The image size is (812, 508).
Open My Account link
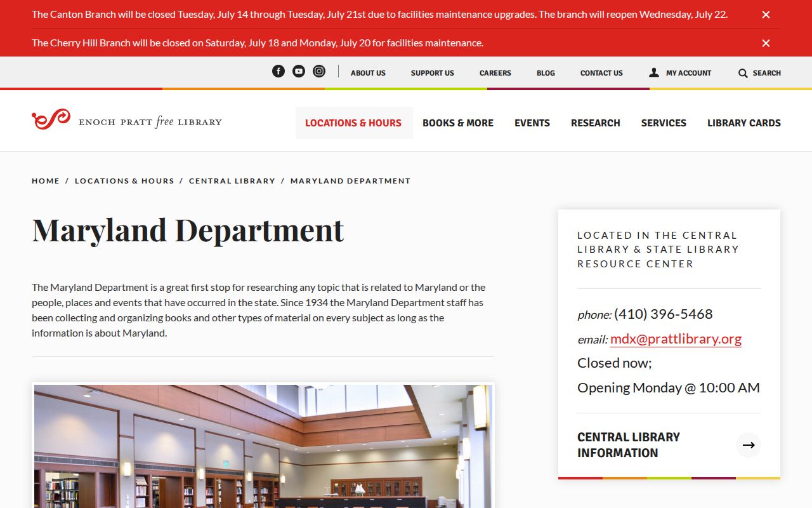pos(688,73)
